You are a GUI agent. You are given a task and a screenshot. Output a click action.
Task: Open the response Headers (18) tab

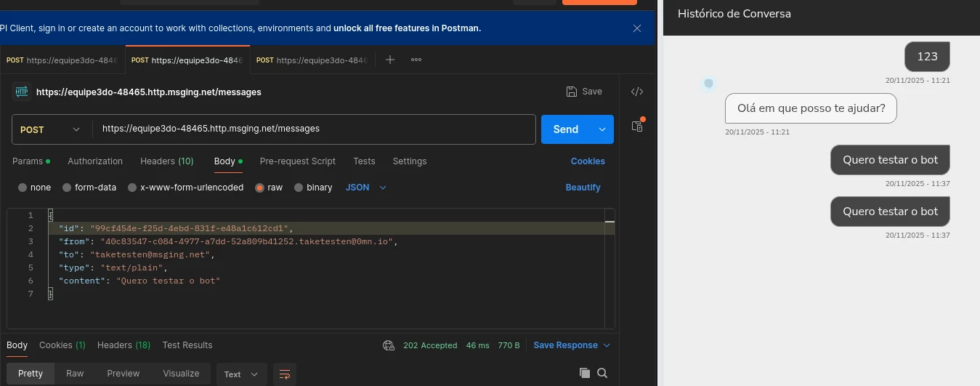click(124, 345)
